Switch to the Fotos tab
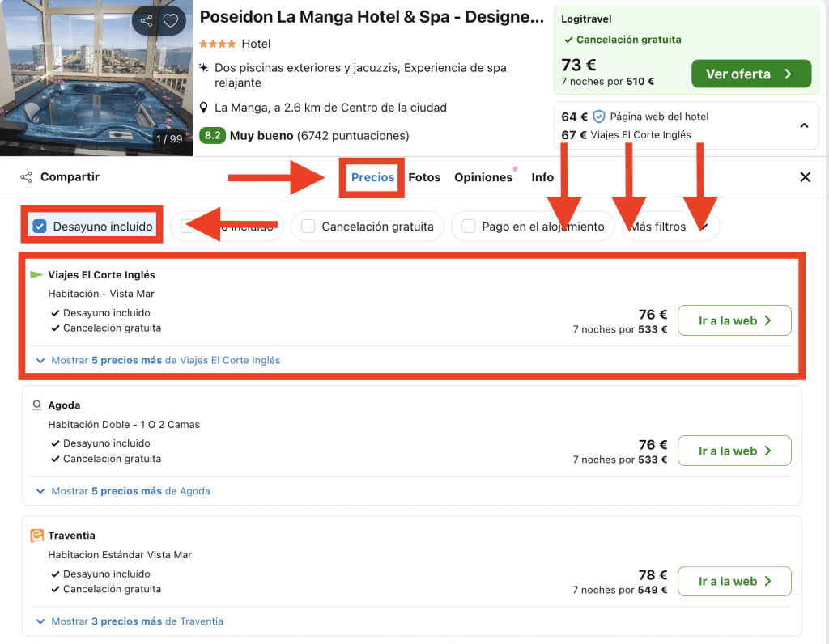829x644 pixels. pos(424,177)
